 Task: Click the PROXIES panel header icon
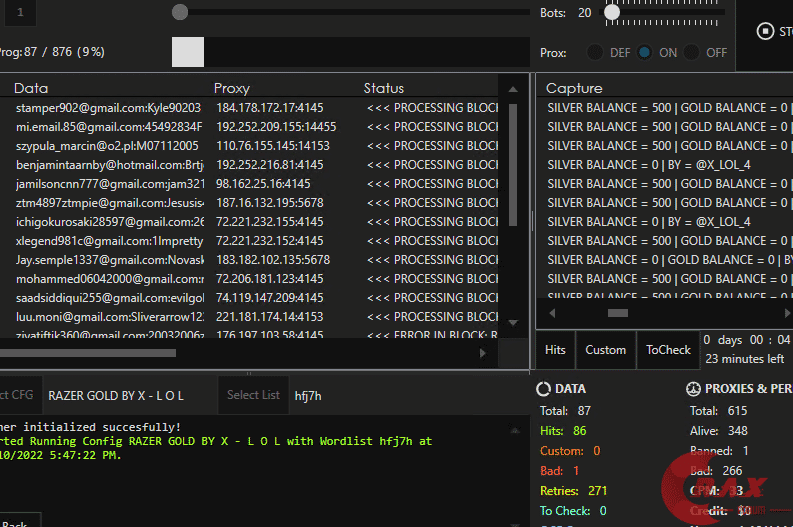pos(693,389)
